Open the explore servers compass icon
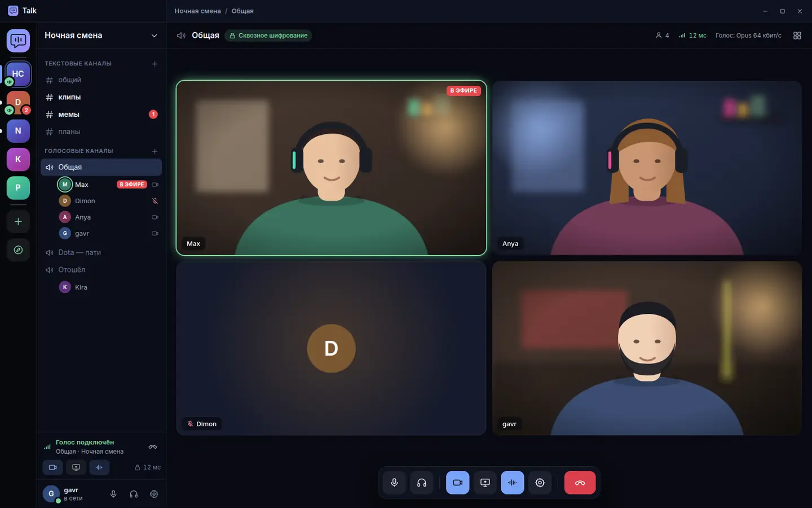Viewport: 812px width, 508px height. coord(18,250)
